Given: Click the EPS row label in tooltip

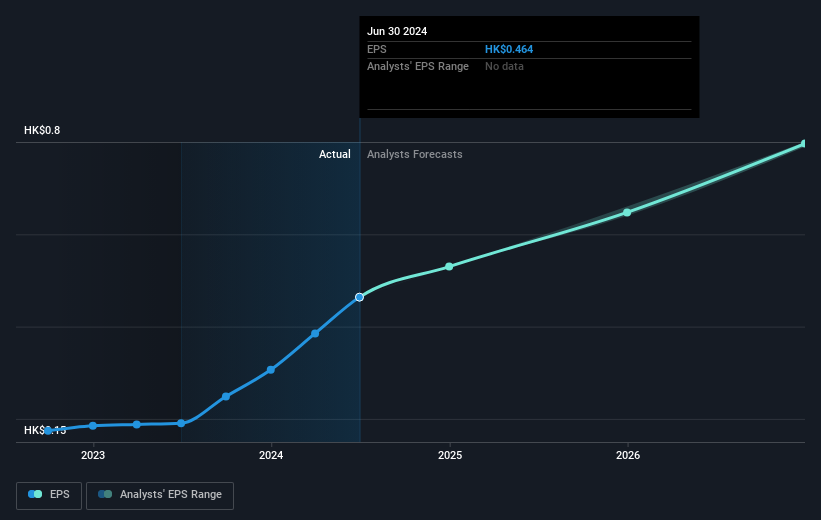Looking at the screenshot, I should click(x=376, y=49).
